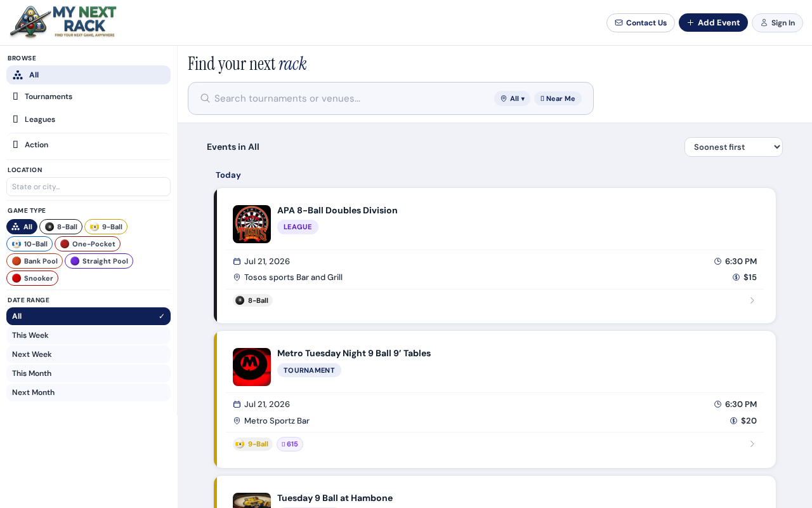Select This Month date range
The width and height of the screenshot is (812, 508).
(x=88, y=373)
